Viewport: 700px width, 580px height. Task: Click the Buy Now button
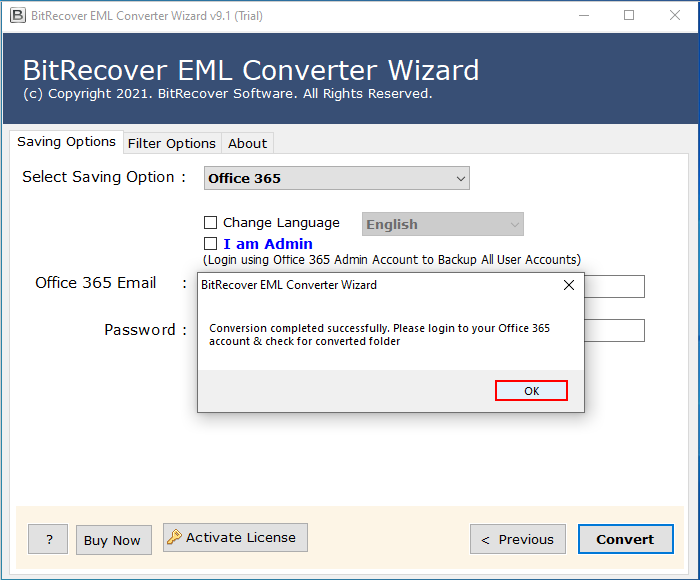[112, 540]
